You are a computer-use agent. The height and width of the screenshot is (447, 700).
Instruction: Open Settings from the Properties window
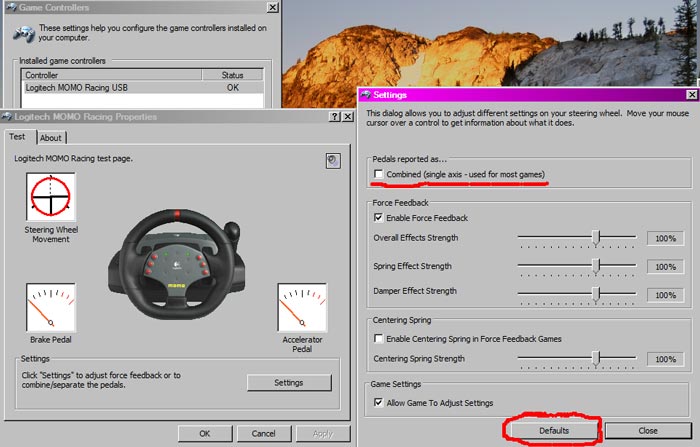click(289, 383)
